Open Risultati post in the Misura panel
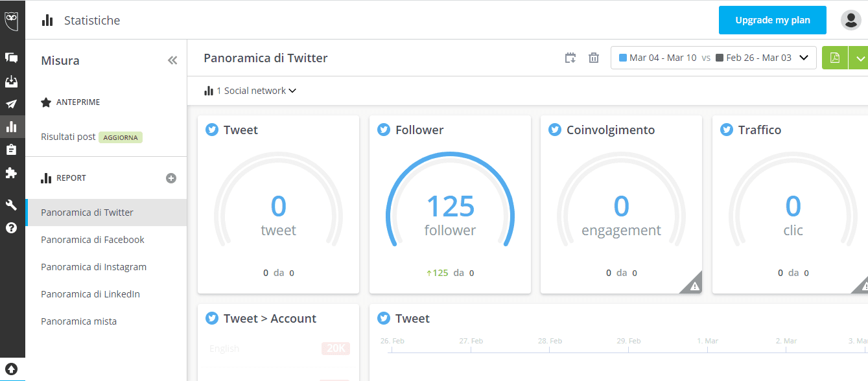The height and width of the screenshot is (381, 868). (68, 137)
